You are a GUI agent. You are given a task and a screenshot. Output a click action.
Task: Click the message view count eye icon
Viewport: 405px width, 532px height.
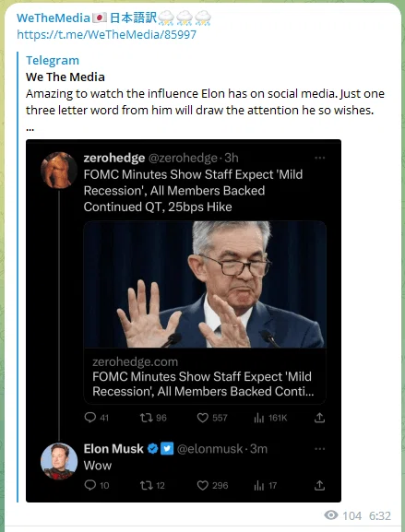(331, 515)
